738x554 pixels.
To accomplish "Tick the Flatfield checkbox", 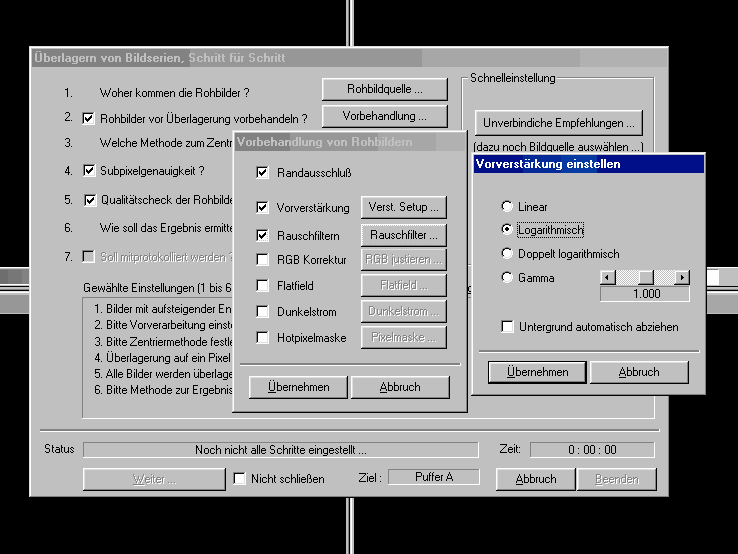I will click(263, 286).
